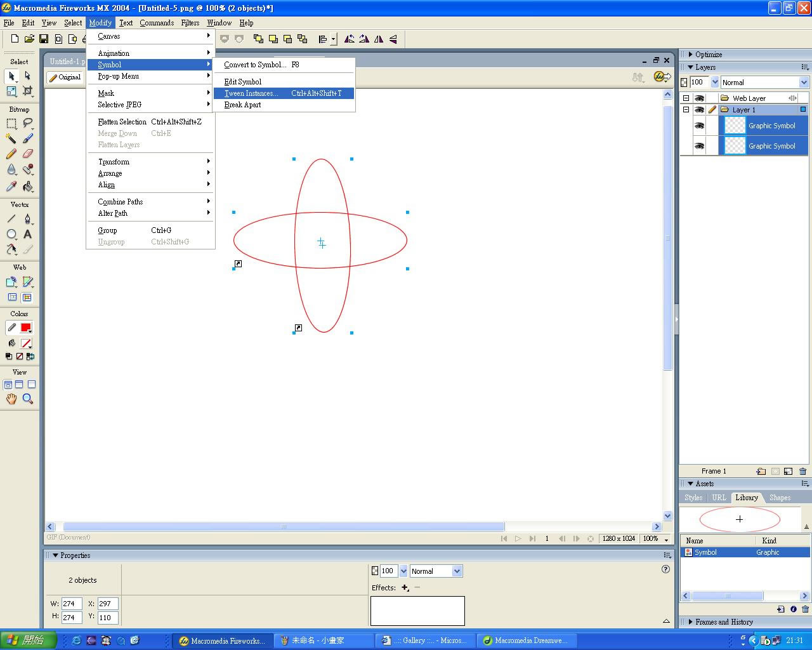Expand the Optimize panel
This screenshot has width=812, height=650.
691,55
